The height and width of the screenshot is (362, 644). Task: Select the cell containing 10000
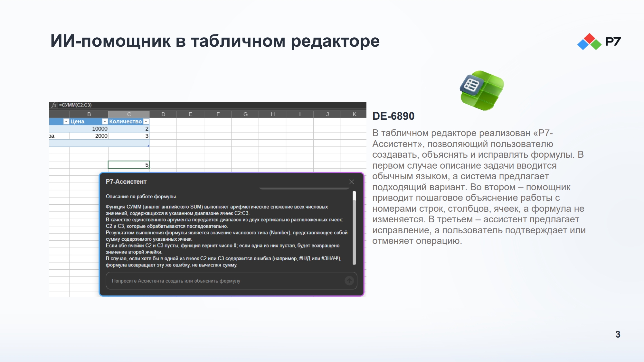point(89,129)
